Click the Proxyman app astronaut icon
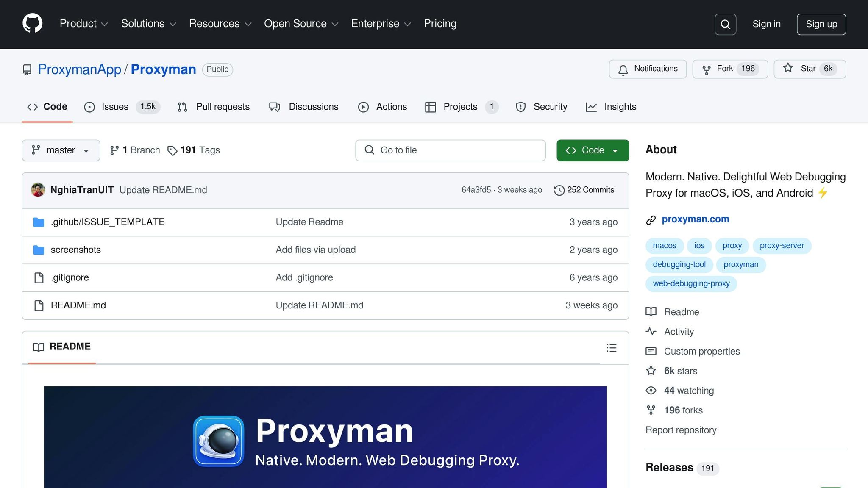This screenshot has width=868, height=488. 218,441
